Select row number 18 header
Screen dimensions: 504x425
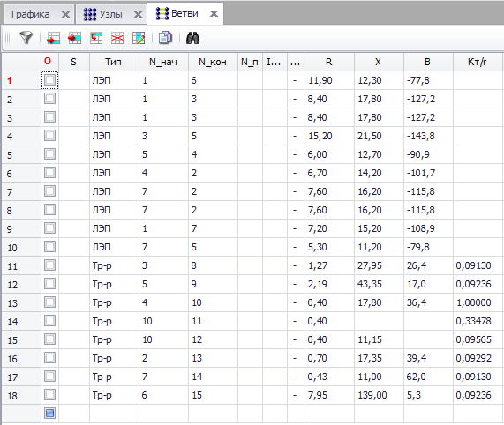(x=21, y=396)
